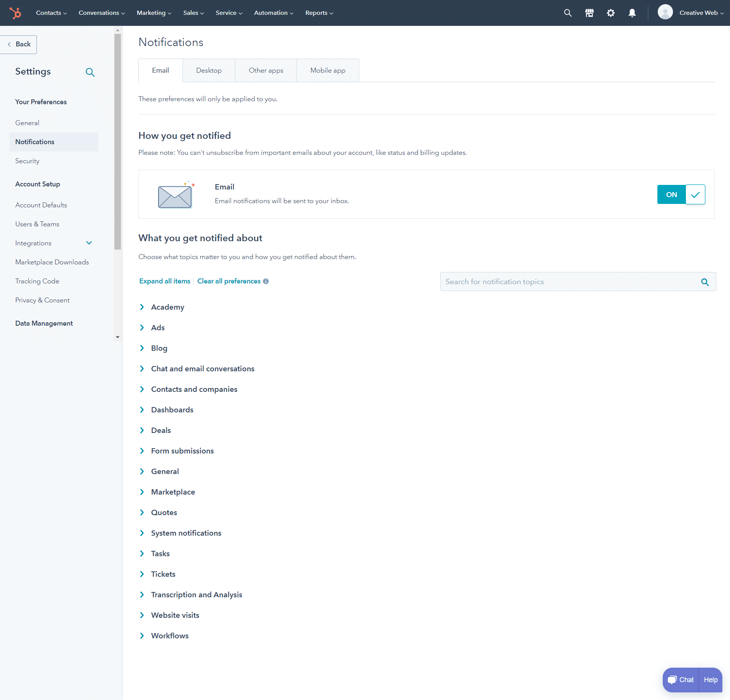Scroll down the sidebar settings menu
Image resolution: width=730 pixels, height=700 pixels.
click(x=118, y=337)
